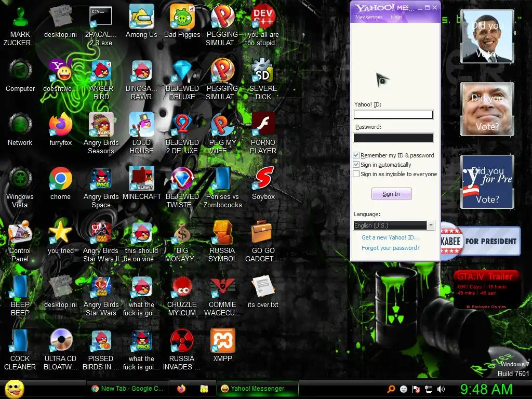532x399 pixels.
Task: Switch to New Tab - Google Chrome taskbar item
Action: click(128, 389)
